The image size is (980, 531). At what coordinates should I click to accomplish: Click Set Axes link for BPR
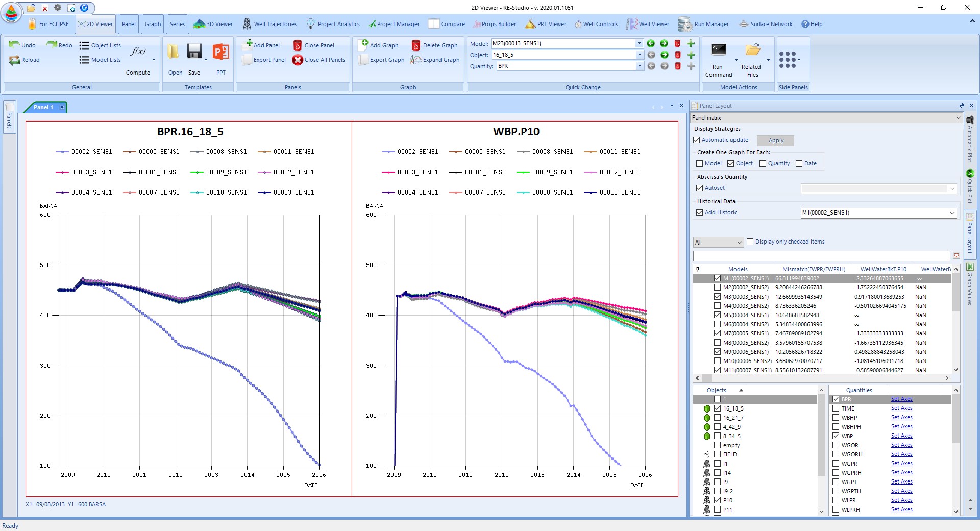(x=901, y=399)
